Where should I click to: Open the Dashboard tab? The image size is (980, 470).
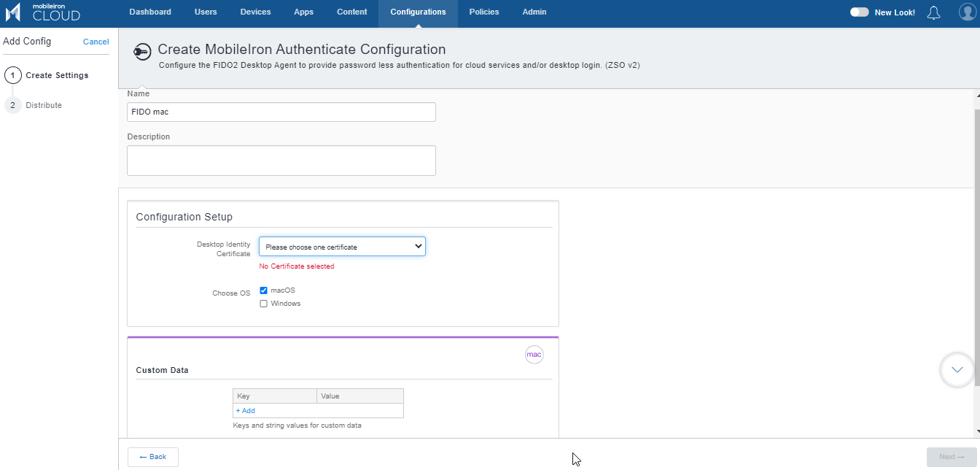[x=150, y=12]
